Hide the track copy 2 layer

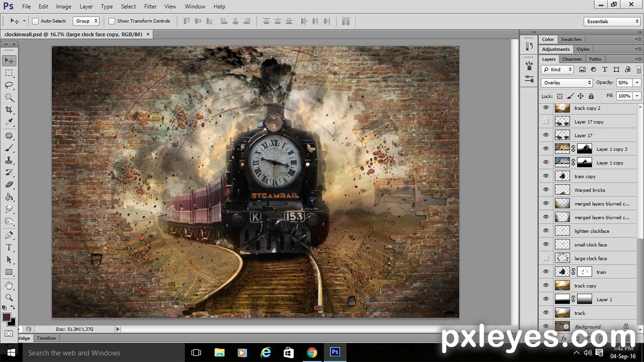[546, 108]
